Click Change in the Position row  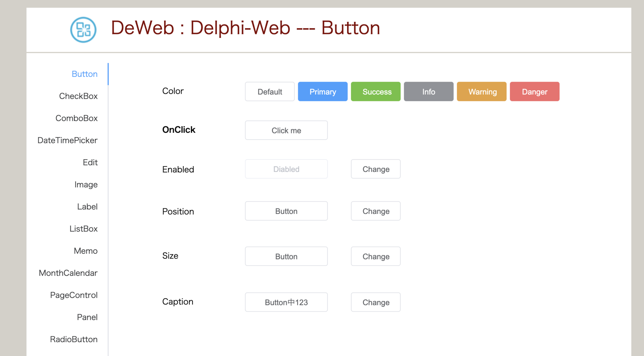pos(376,211)
